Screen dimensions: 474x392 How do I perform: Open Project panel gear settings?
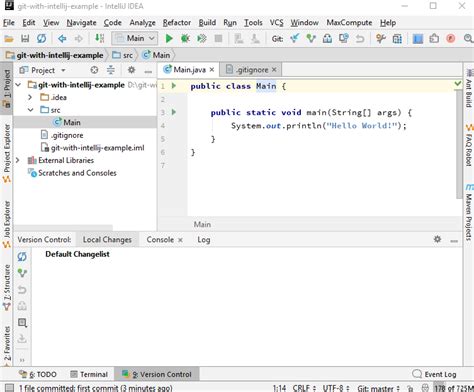click(x=132, y=70)
